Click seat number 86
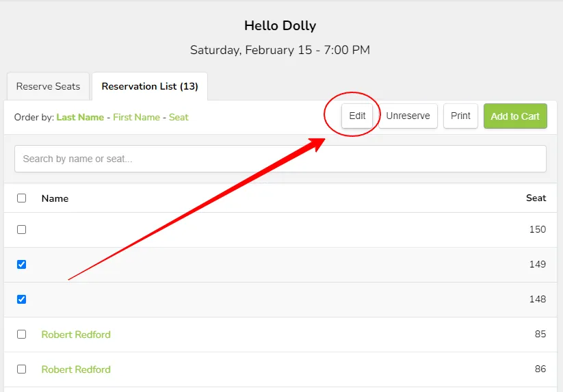 (540, 369)
